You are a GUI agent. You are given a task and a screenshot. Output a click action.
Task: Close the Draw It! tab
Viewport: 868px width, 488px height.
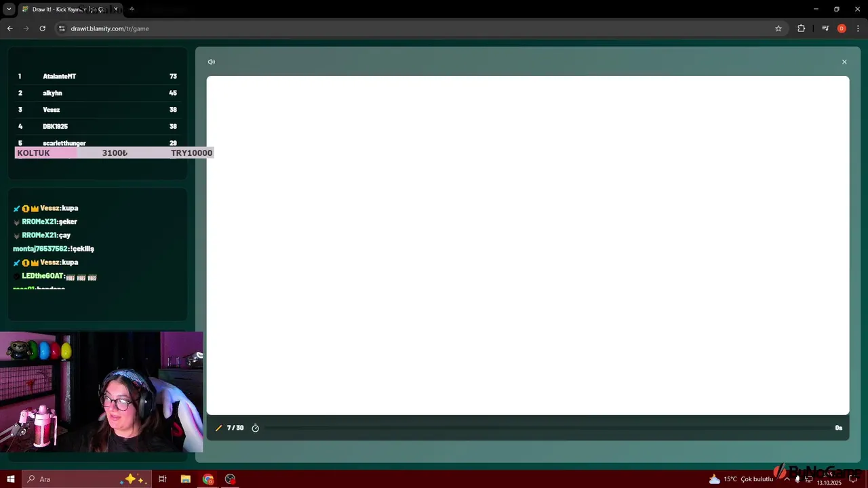tap(115, 9)
